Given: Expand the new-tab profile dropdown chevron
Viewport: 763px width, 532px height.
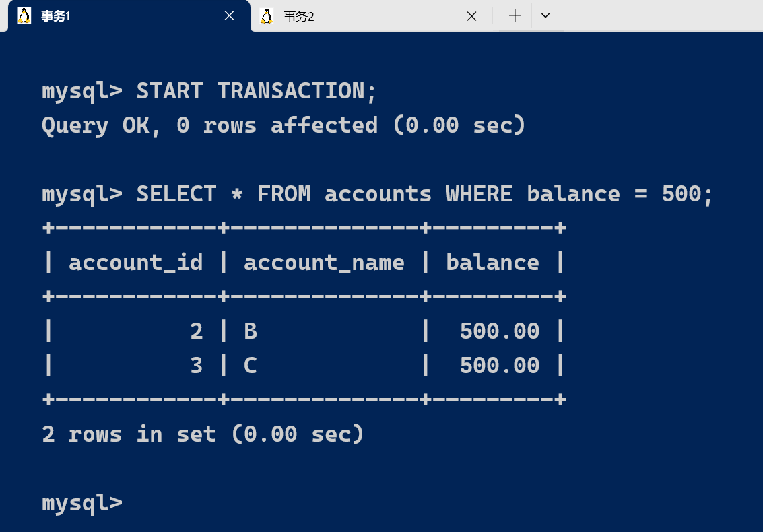Looking at the screenshot, I should tap(545, 16).
